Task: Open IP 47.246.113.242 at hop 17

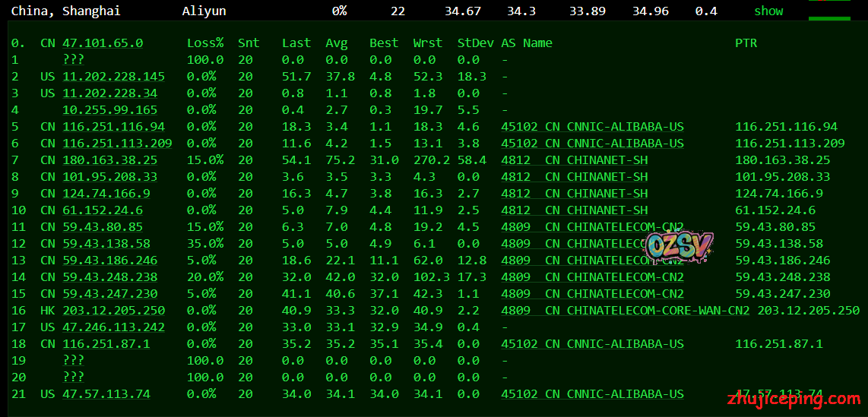Action: (113, 327)
